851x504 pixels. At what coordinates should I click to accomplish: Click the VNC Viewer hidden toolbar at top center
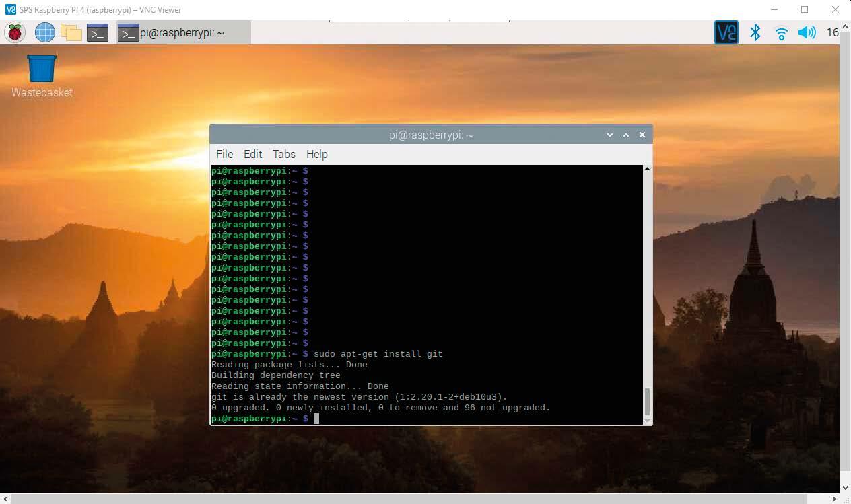(x=419, y=21)
